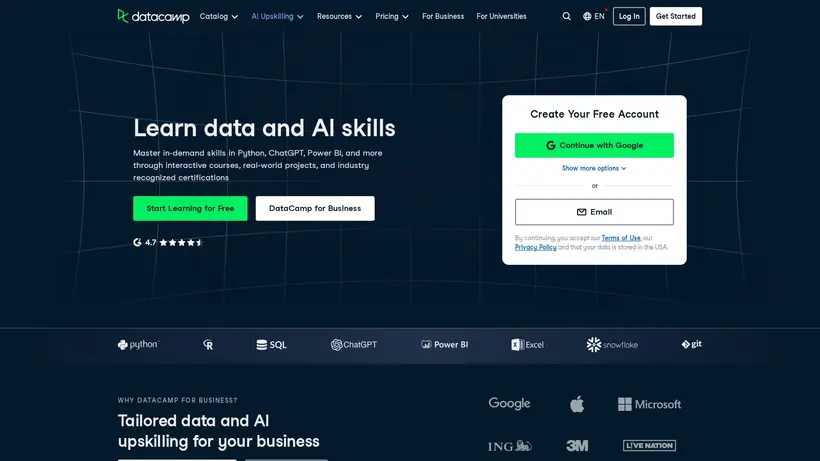820x461 pixels.
Task: Click the Live Nation logo
Action: (x=650, y=445)
